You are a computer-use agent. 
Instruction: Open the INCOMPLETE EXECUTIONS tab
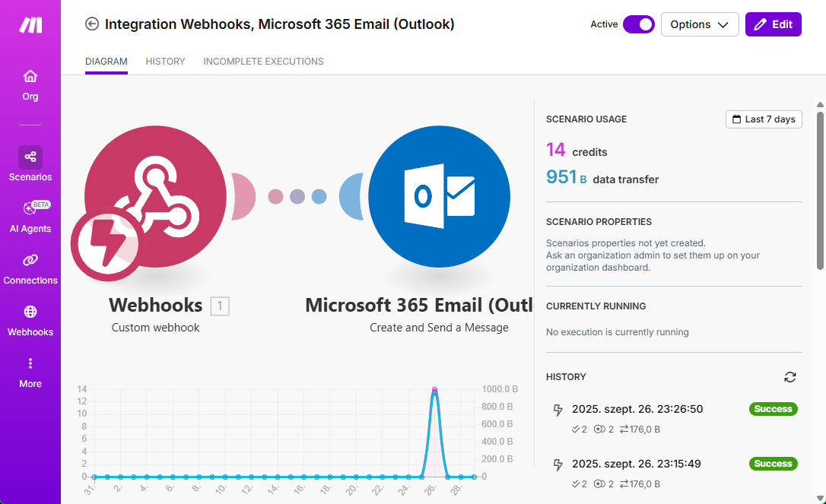click(263, 61)
